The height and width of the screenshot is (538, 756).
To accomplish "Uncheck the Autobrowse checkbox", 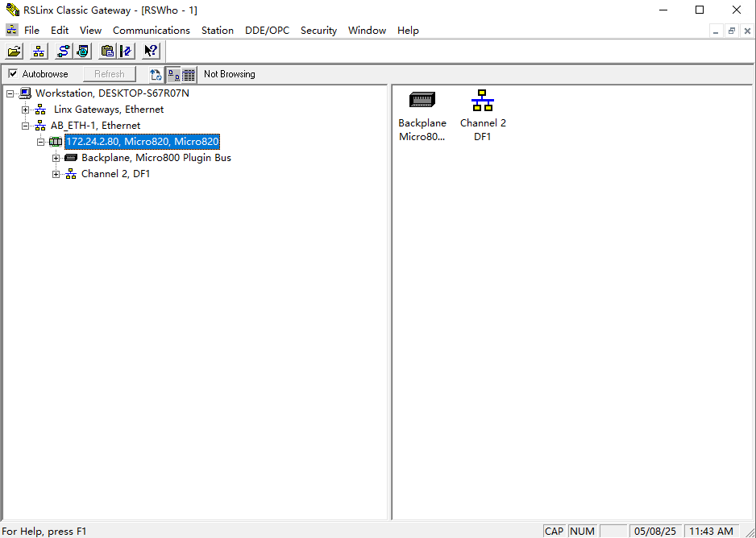I will (13, 73).
